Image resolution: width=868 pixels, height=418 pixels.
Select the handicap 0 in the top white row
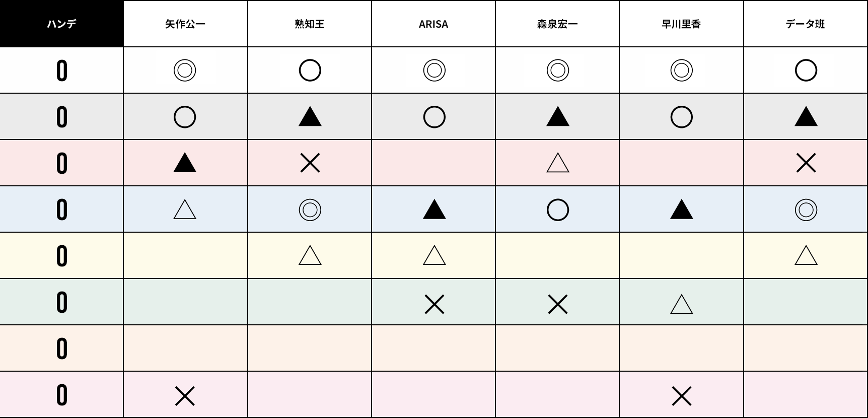(x=61, y=71)
